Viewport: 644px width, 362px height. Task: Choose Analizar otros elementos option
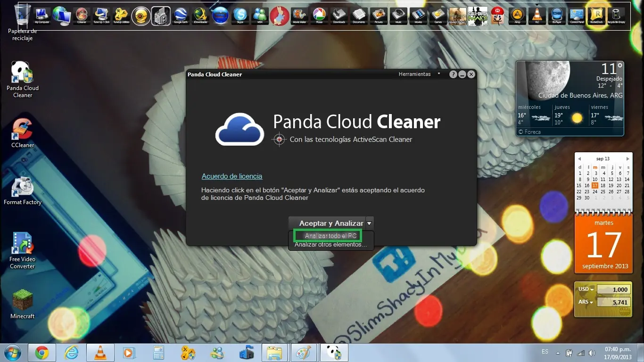pyautogui.click(x=330, y=245)
